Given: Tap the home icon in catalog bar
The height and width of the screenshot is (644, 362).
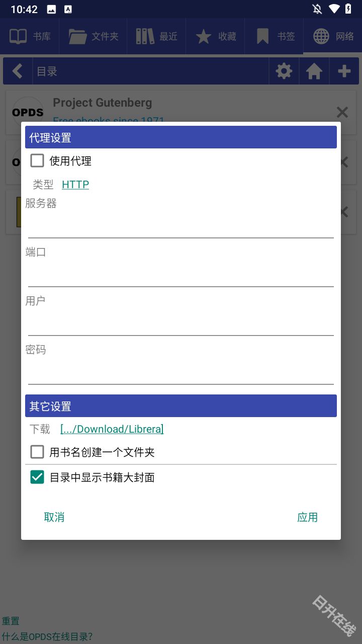Looking at the screenshot, I should tap(314, 71).
